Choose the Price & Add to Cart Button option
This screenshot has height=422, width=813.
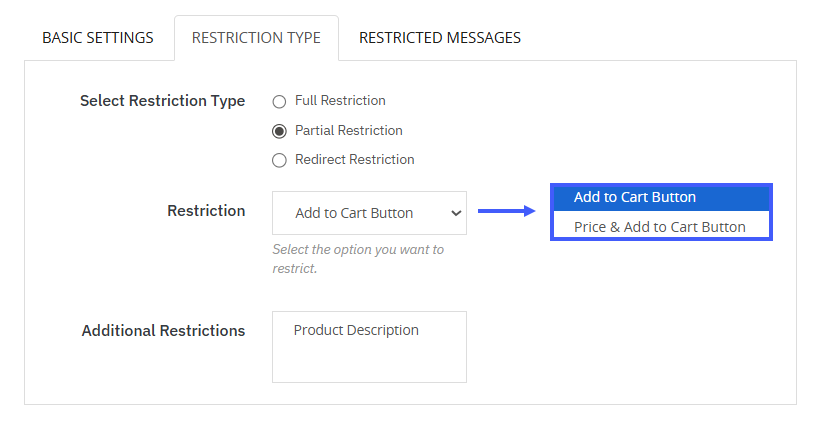[660, 227]
